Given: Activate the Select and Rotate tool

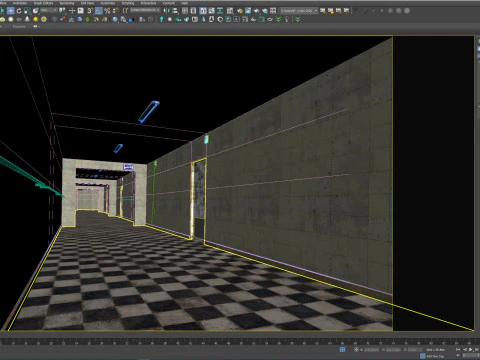Looking at the screenshot, I should [19, 11].
